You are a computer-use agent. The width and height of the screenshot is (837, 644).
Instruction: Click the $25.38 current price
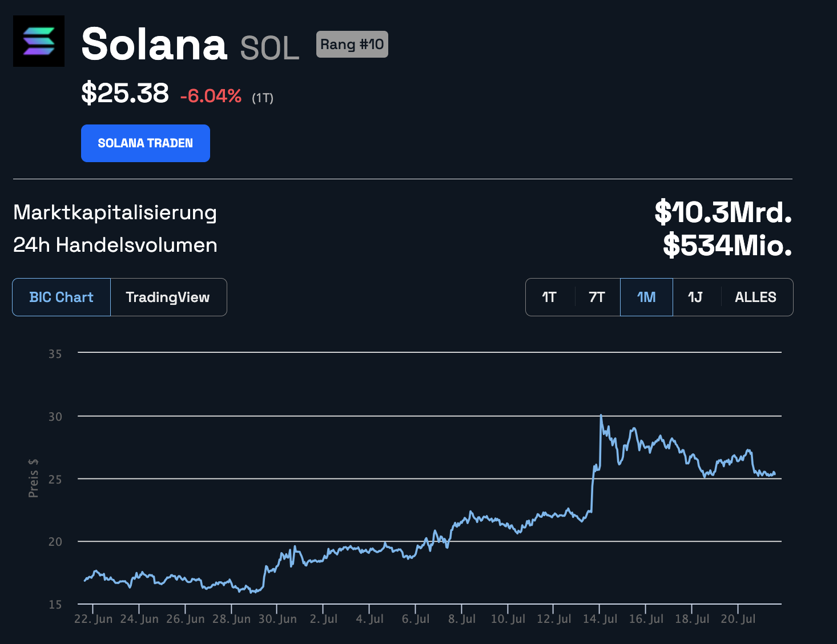click(x=125, y=93)
